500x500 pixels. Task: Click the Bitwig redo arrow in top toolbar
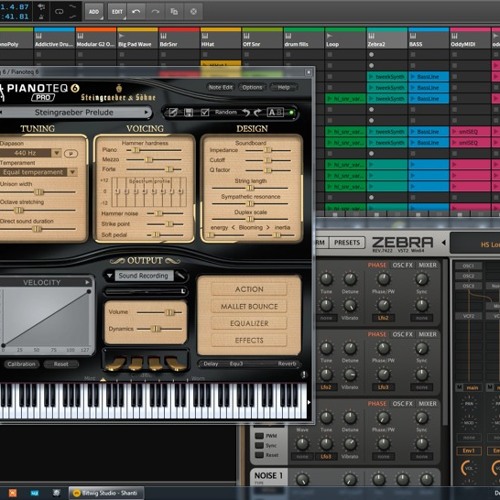click(155, 12)
